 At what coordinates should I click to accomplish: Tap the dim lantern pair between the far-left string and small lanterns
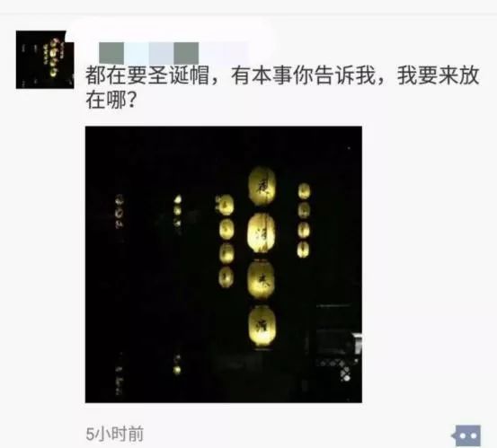pos(178,211)
